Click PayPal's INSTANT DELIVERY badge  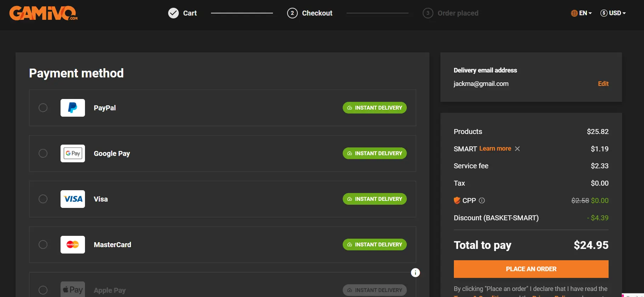(x=375, y=108)
